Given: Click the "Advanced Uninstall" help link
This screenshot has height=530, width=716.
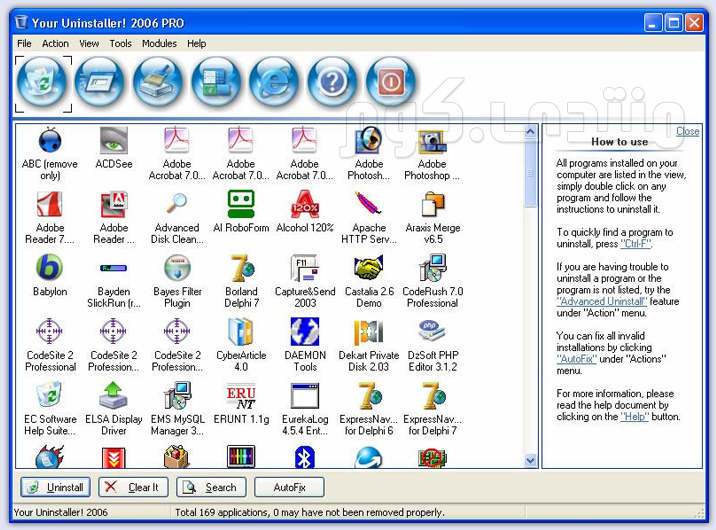Looking at the screenshot, I should click(x=600, y=301).
